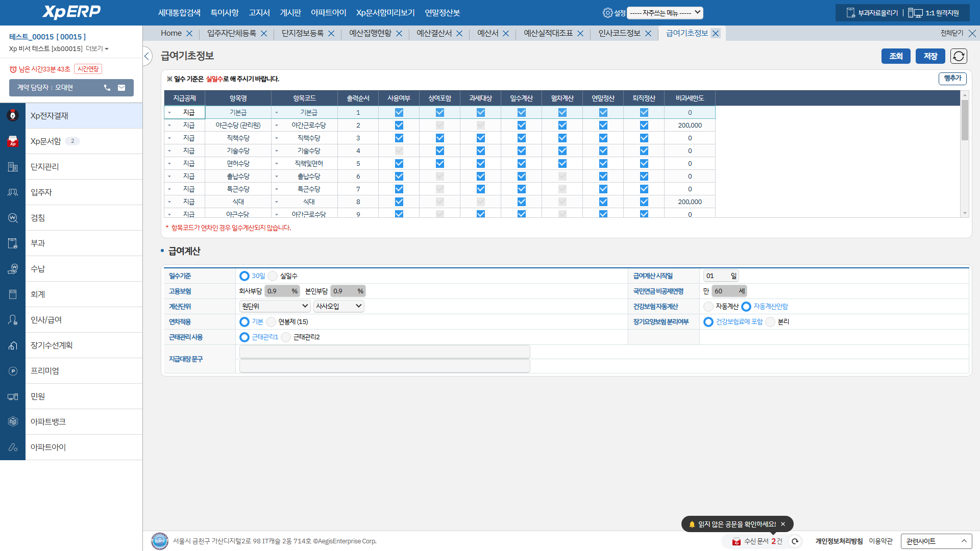Click the 행추가 button
The width and height of the screenshot is (980, 551).
tap(952, 78)
